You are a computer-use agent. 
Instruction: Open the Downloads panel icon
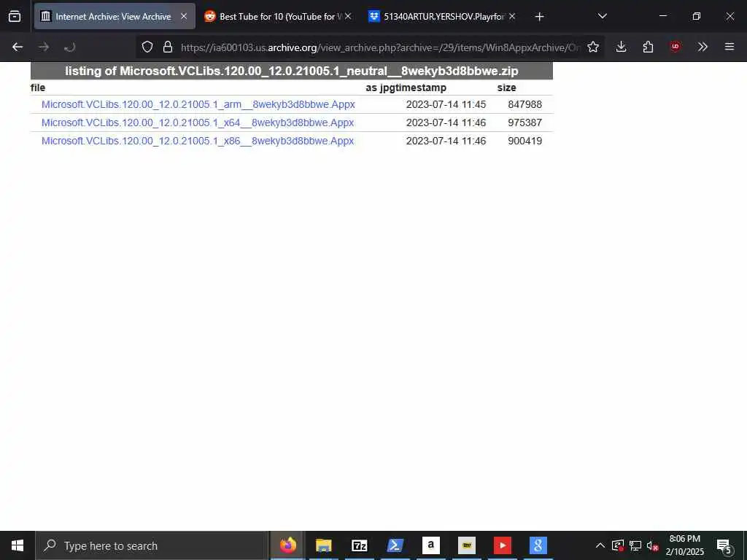point(621,47)
